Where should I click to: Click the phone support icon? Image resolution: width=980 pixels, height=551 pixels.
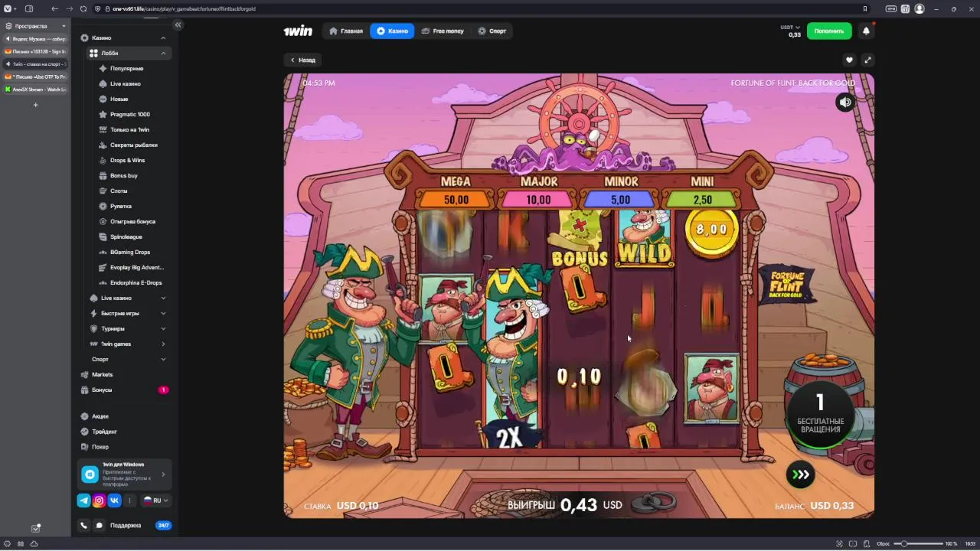pos(83,526)
